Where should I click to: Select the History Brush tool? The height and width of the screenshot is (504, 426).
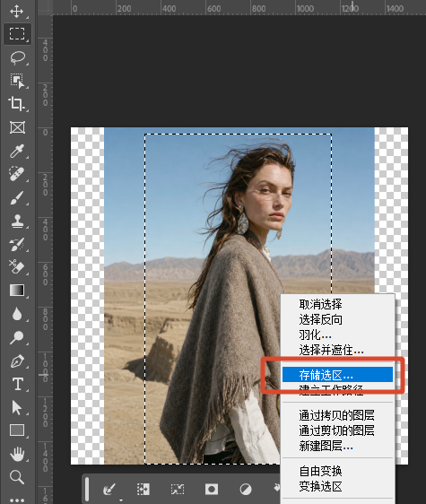(x=17, y=244)
